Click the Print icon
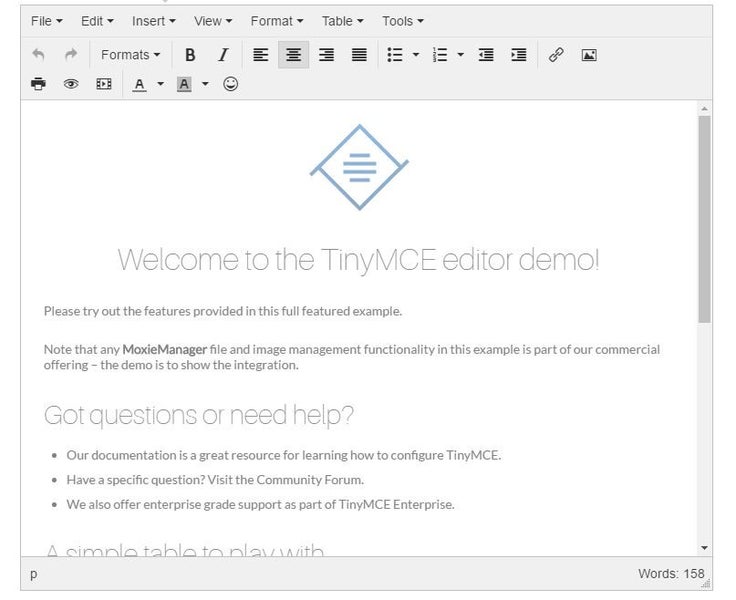This screenshot has height=600, width=736. (x=38, y=84)
